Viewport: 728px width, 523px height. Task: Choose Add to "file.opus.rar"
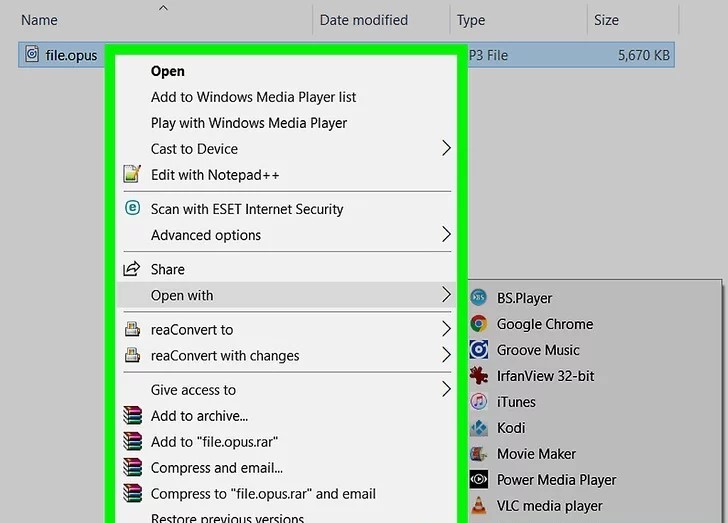[x=286, y=442]
